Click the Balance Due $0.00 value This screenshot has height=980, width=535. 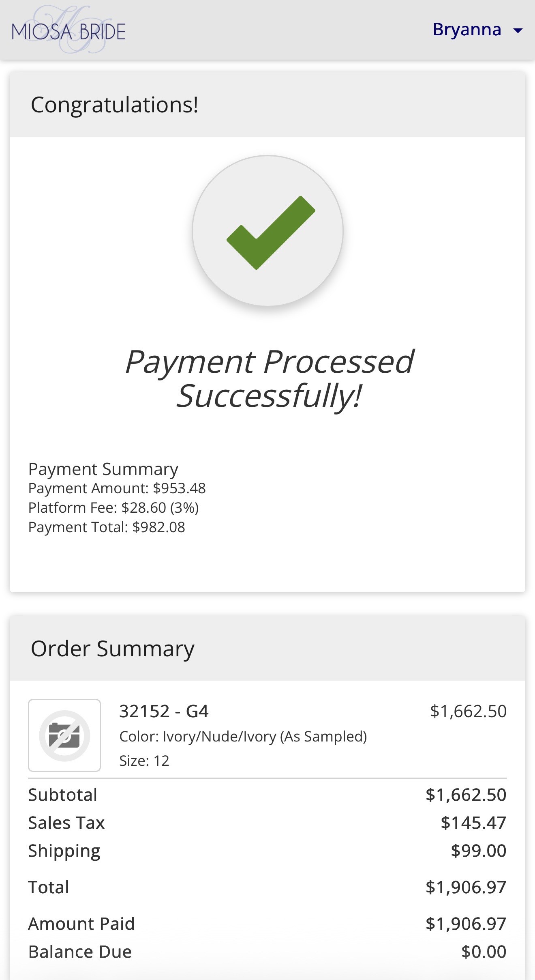(x=484, y=952)
